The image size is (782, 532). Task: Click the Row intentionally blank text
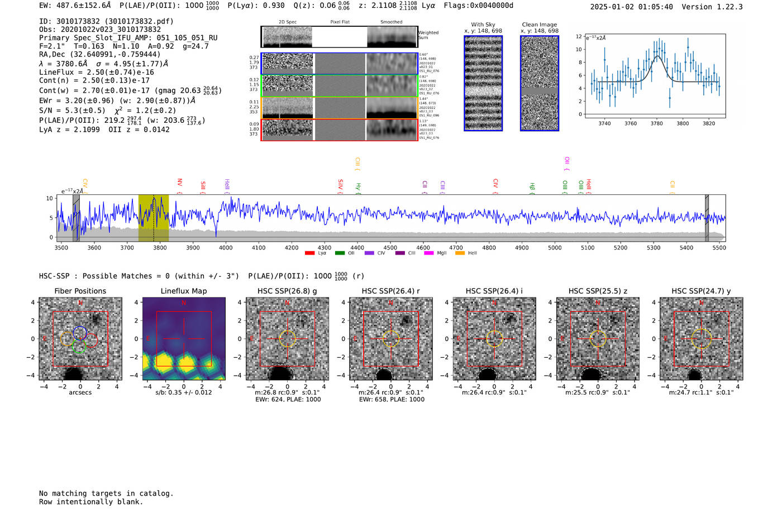pos(91,502)
